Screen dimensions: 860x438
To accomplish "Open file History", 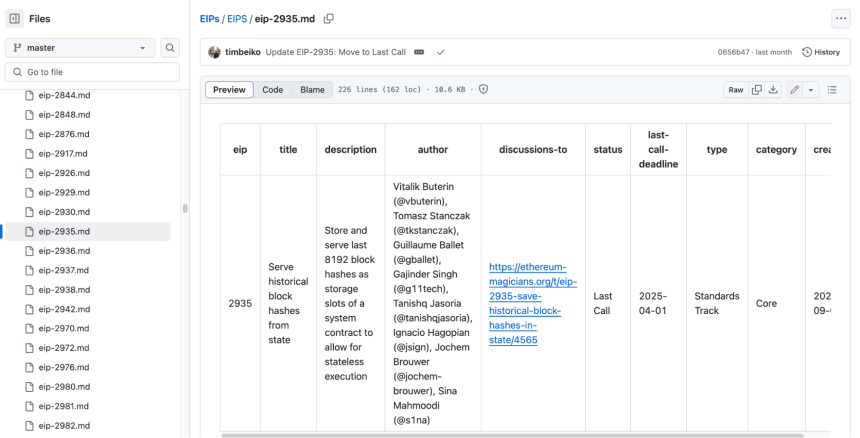I will point(821,52).
